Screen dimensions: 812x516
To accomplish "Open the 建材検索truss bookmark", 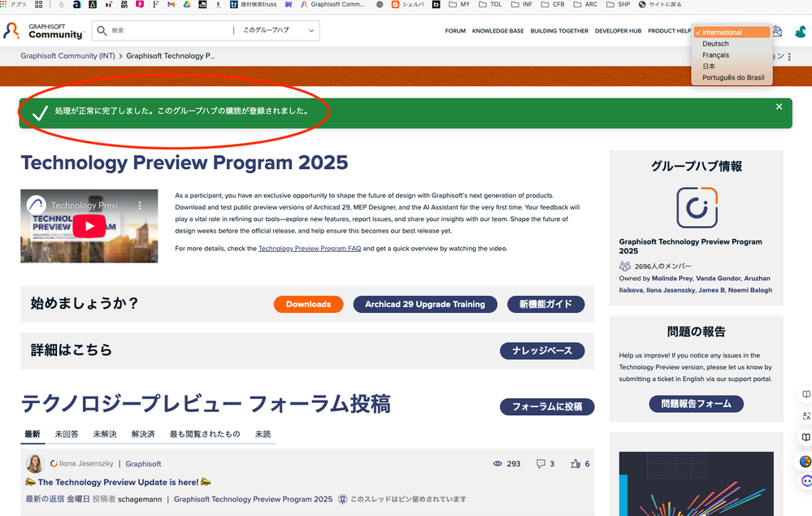I will [254, 5].
